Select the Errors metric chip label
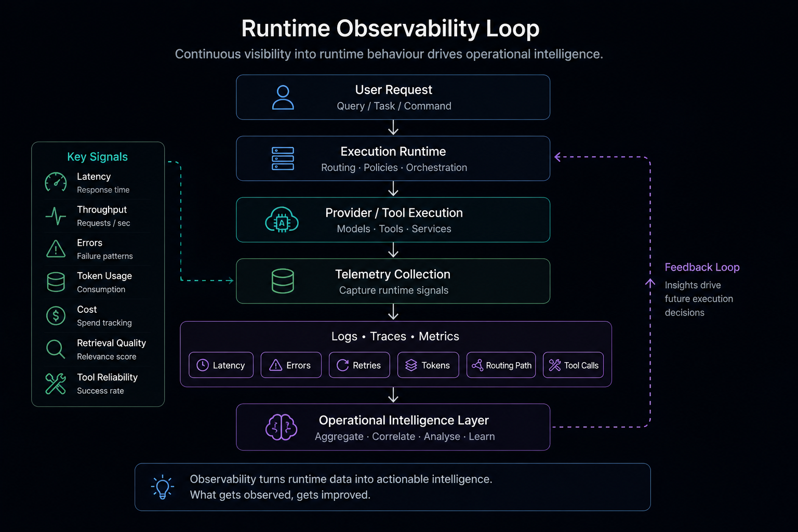The width and height of the screenshot is (798, 532). click(x=298, y=365)
